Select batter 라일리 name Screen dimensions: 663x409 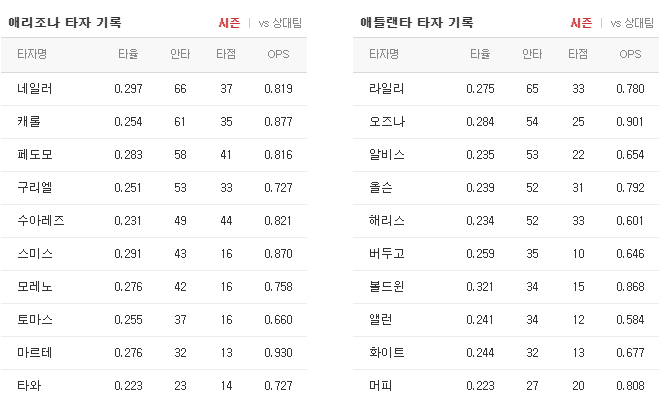pyautogui.click(x=386, y=89)
